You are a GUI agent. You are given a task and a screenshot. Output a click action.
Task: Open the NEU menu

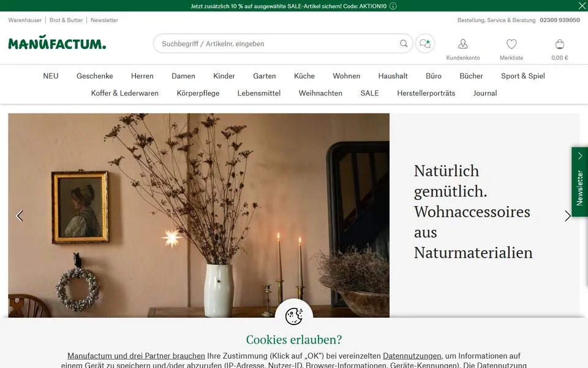pos(51,76)
